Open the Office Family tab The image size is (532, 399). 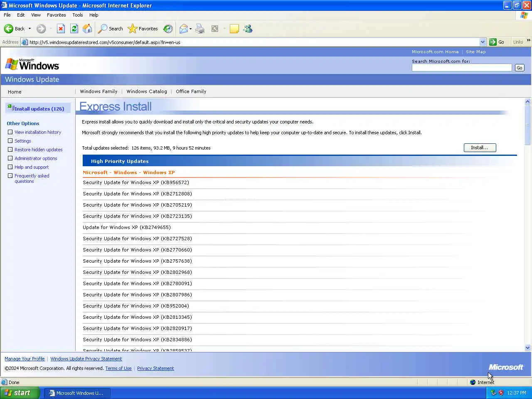coord(191,91)
